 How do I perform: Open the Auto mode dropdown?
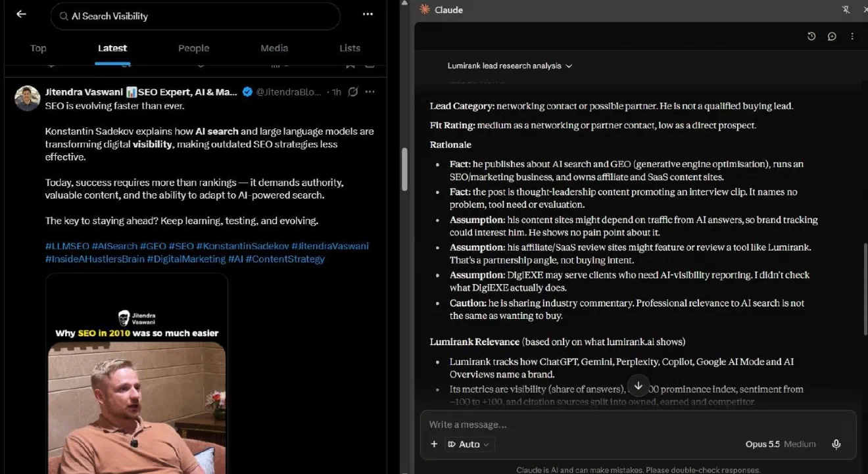pyautogui.click(x=470, y=444)
